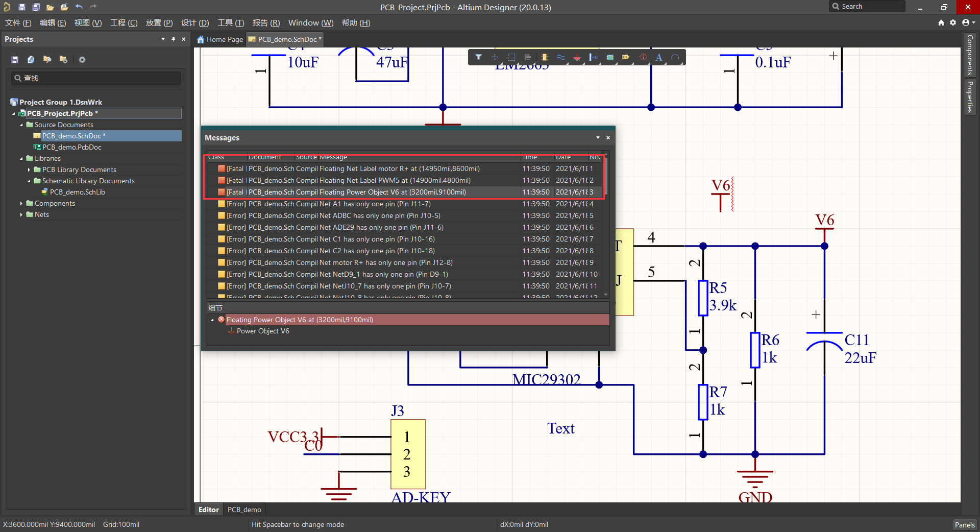
Task: Select the Place Part tool
Action: point(544,57)
